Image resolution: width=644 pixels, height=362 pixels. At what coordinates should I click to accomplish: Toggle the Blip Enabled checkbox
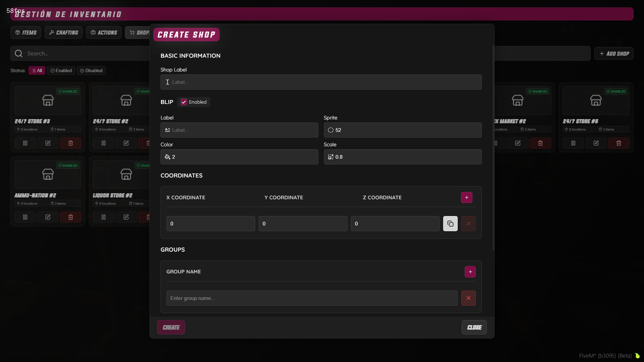184,102
